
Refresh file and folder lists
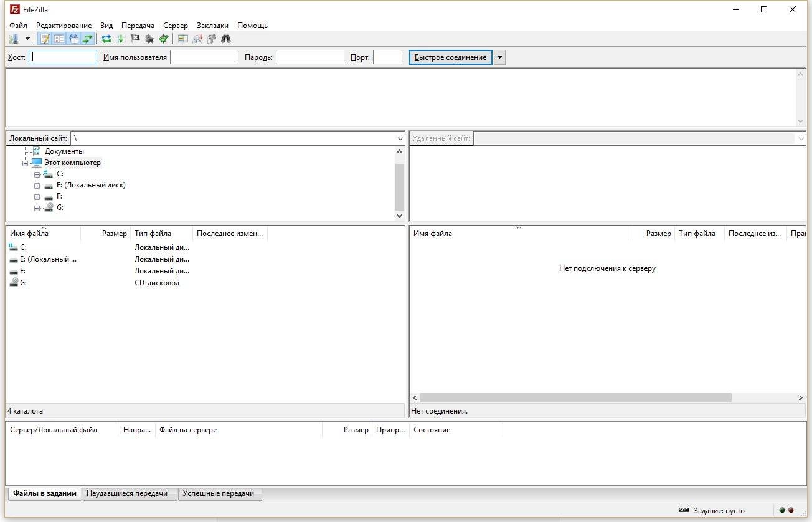[106, 39]
